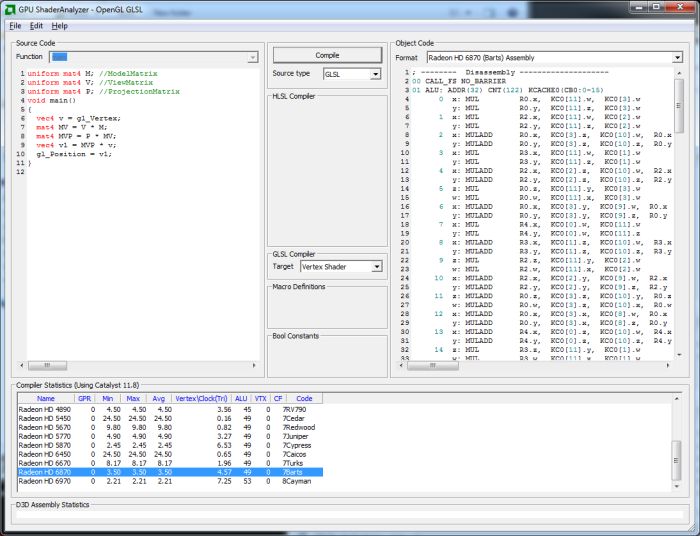Click the 'void main()' source line
The width and height of the screenshot is (700, 536).
(x=51, y=100)
